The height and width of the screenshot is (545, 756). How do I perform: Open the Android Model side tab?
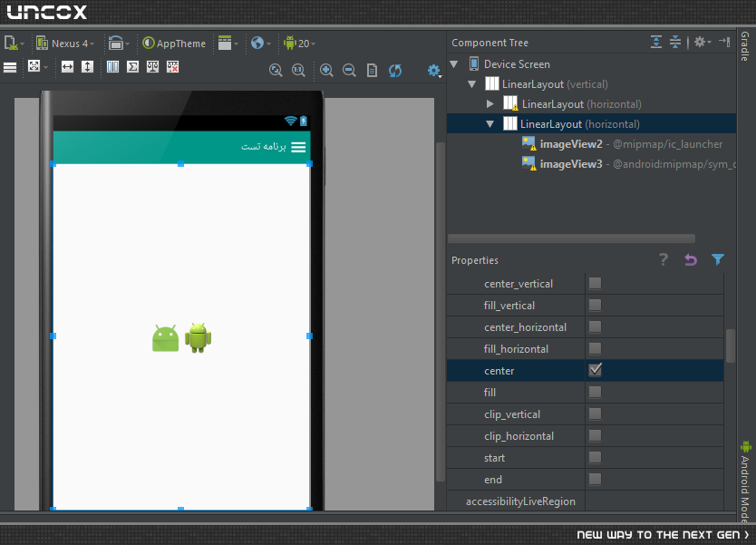click(x=745, y=482)
